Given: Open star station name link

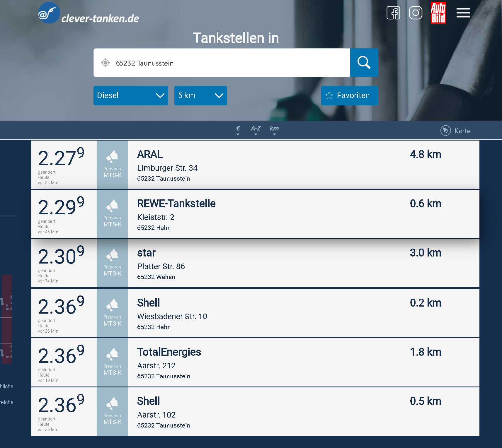Looking at the screenshot, I should click(x=146, y=253).
